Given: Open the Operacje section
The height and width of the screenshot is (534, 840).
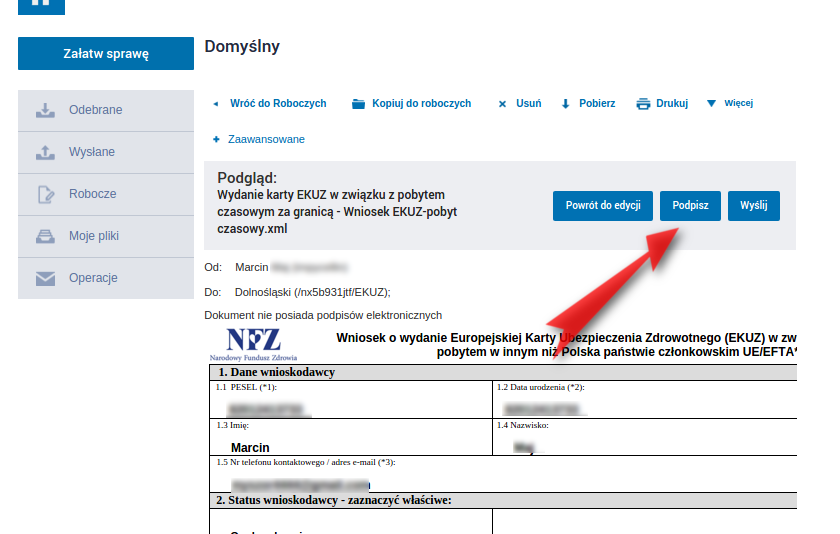Looking at the screenshot, I should click(x=106, y=278).
